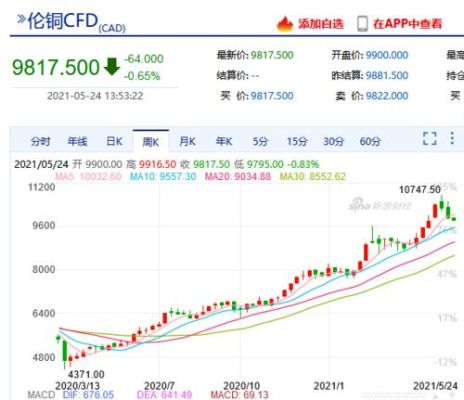Click the 2021/1 date axis label
Screen dimensions: 464x400
point(328,386)
